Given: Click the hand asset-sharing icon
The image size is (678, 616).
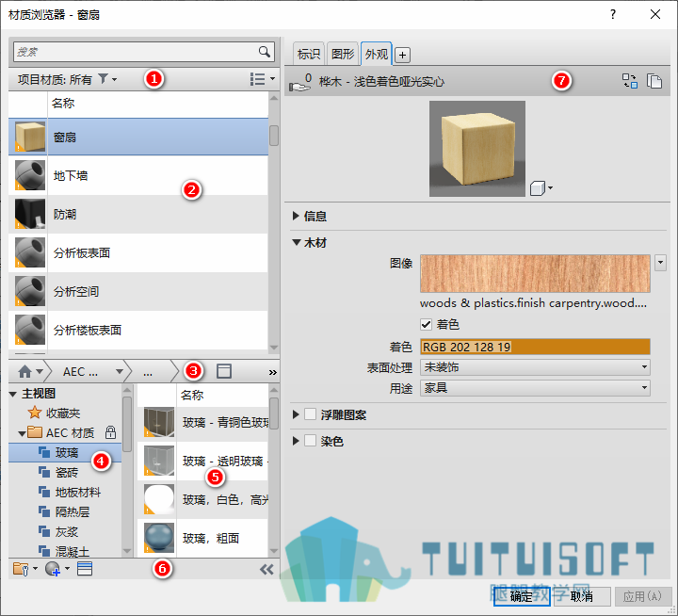Looking at the screenshot, I should click(300, 83).
